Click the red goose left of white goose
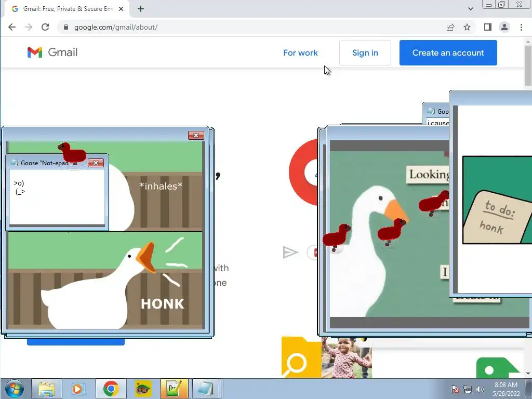532x399 pixels. tap(336, 237)
